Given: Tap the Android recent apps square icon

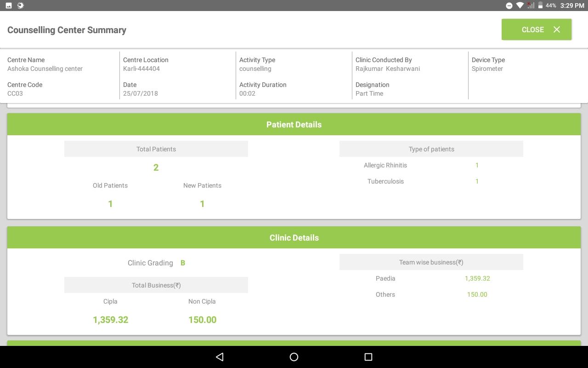Looking at the screenshot, I should pyautogui.click(x=368, y=357).
